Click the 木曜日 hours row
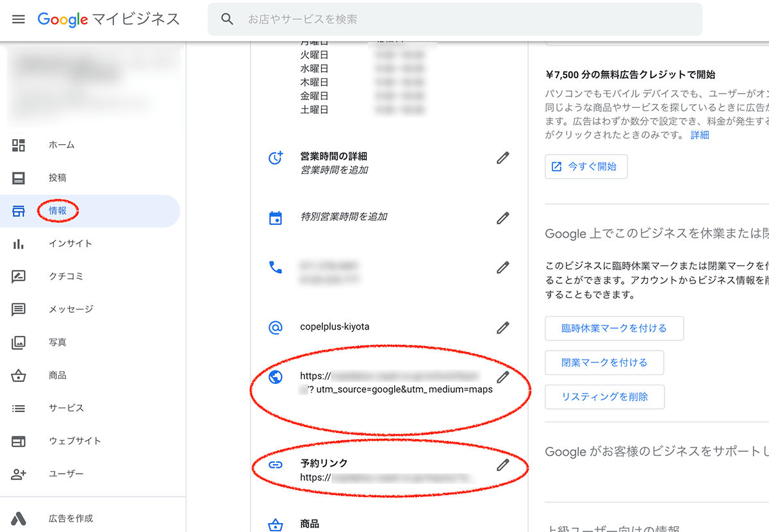The image size is (769, 532). point(363,83)
